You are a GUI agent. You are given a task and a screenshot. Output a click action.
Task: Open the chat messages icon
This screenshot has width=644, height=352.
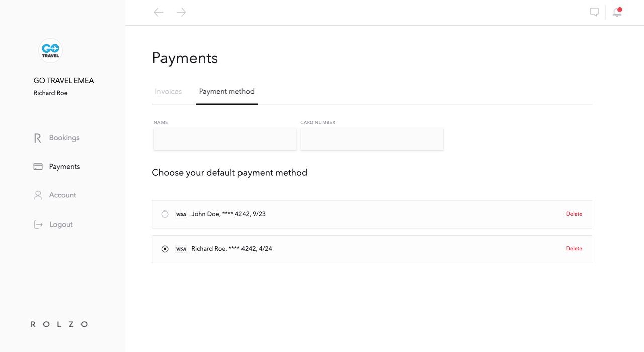point(594,12)
